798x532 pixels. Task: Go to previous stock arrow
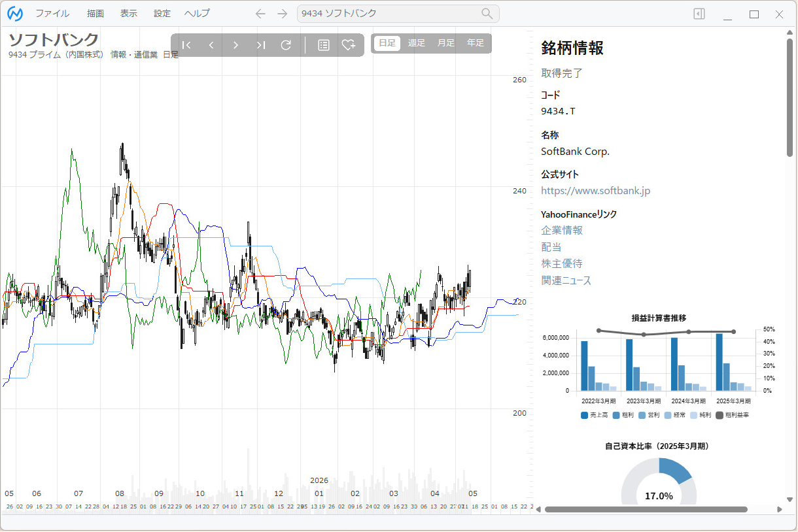pyautogui.click(x=211, y=45)
